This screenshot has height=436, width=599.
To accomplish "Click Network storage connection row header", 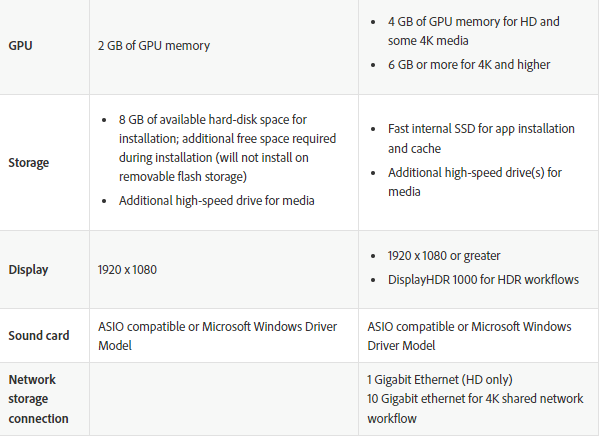I will 38,399.
